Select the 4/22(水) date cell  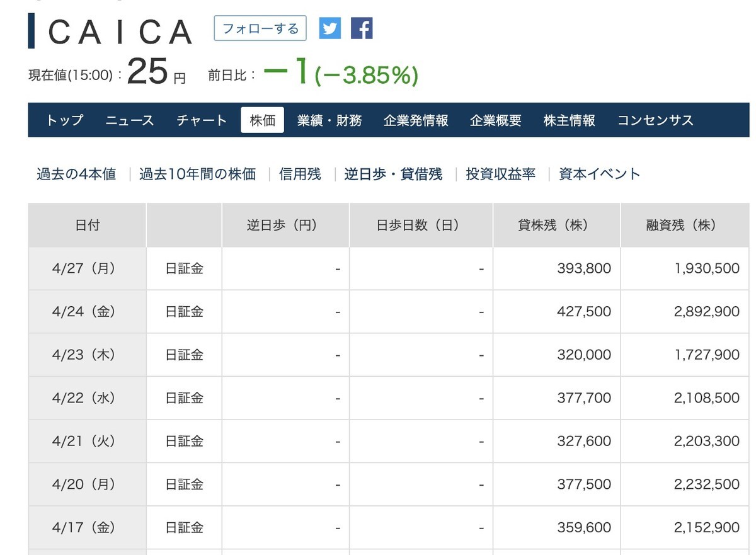[87, 398]
